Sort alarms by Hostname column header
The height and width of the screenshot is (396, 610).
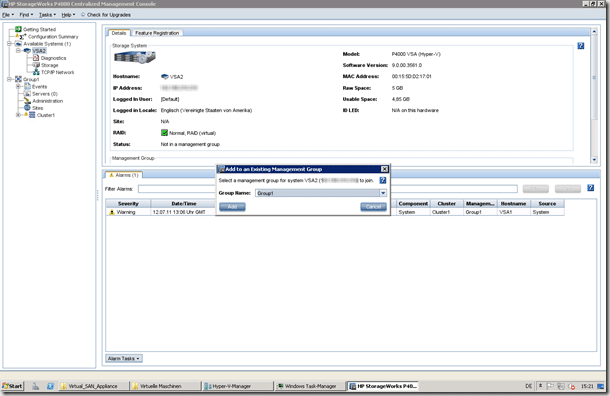[x=514, y=203]
